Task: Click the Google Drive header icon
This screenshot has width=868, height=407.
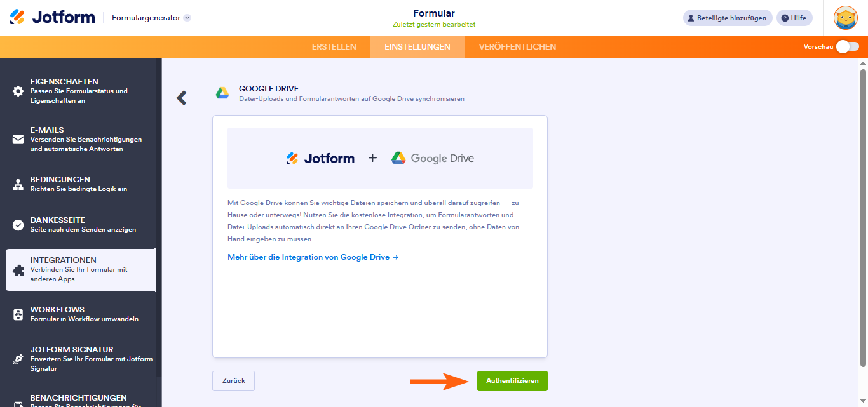Action: 222,93
